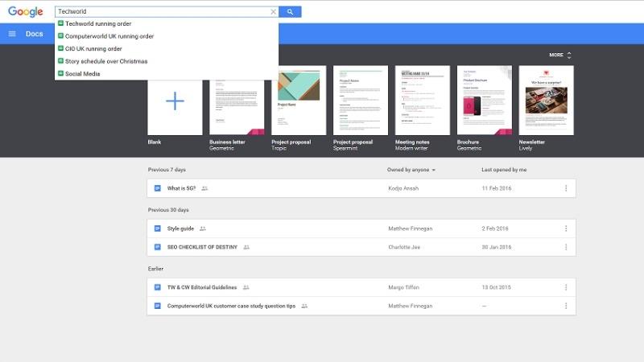644x362 pixels.
Task: Click shared people icon next to SEO CHECKLIST
Action: pos(246,247)
